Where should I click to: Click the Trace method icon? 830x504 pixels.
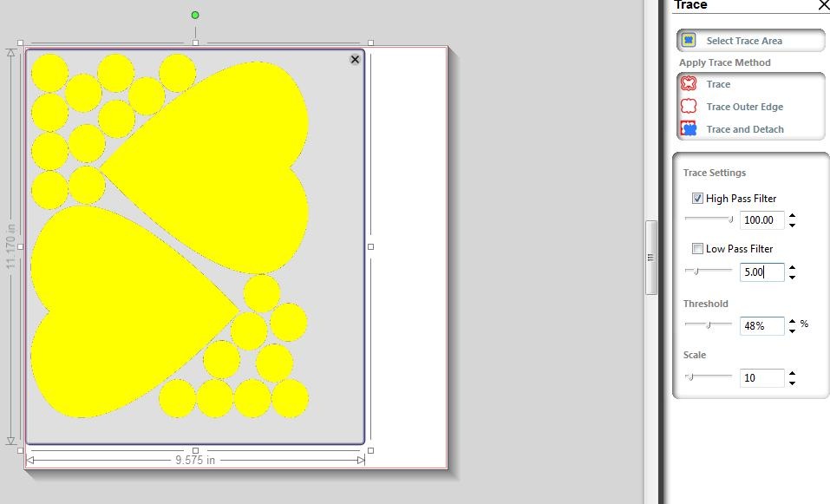point(688,83)
